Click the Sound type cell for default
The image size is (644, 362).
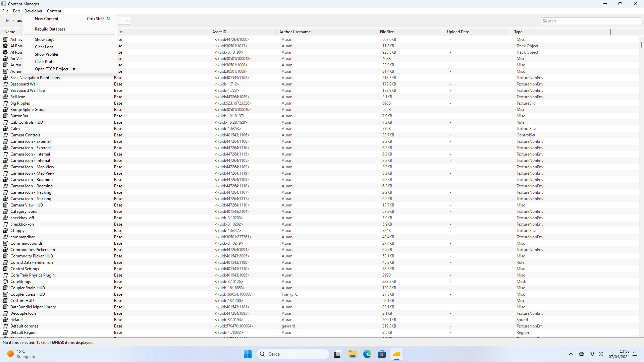(x=522, y=320)
